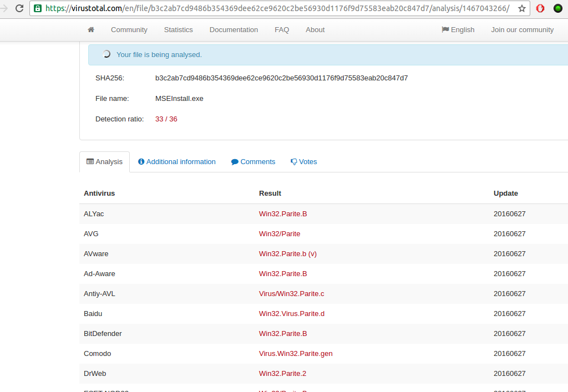The width and height of the screenshot is (568, 392).
Task: Click the green circle extension icon
Action: point(558,8)
